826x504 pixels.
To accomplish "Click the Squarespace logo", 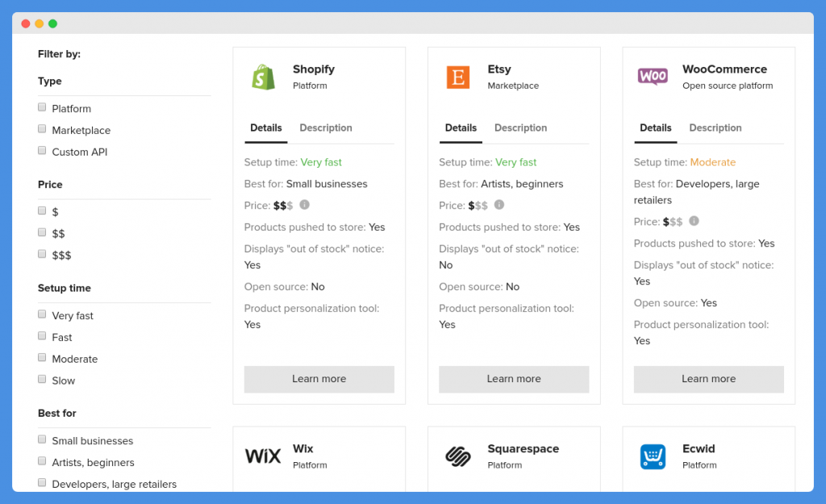I will pos(458,456).
